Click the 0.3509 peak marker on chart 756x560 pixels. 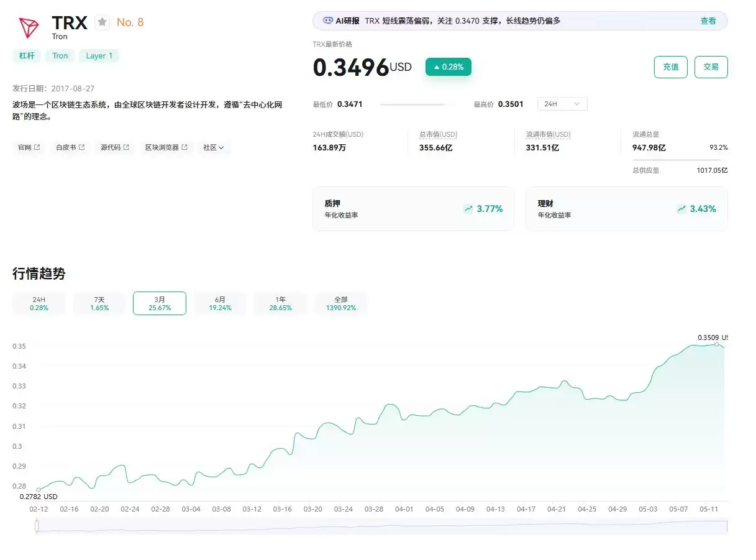(716, 344)
